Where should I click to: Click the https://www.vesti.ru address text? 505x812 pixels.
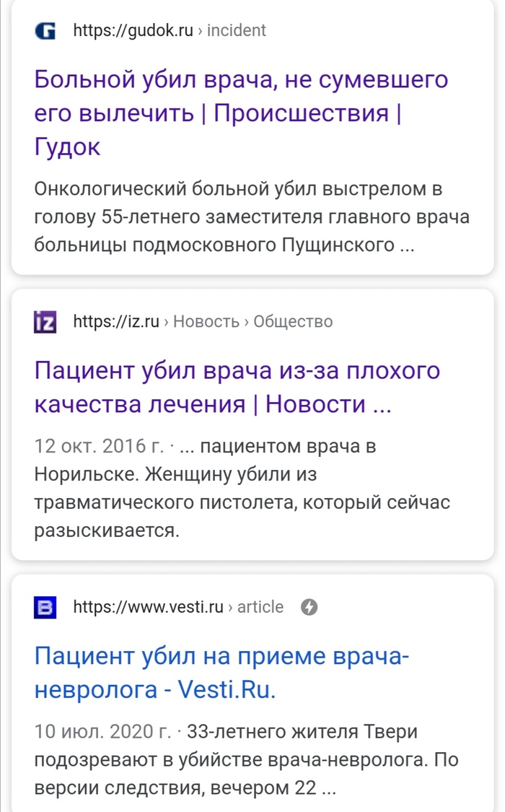[x=149, y=608]
